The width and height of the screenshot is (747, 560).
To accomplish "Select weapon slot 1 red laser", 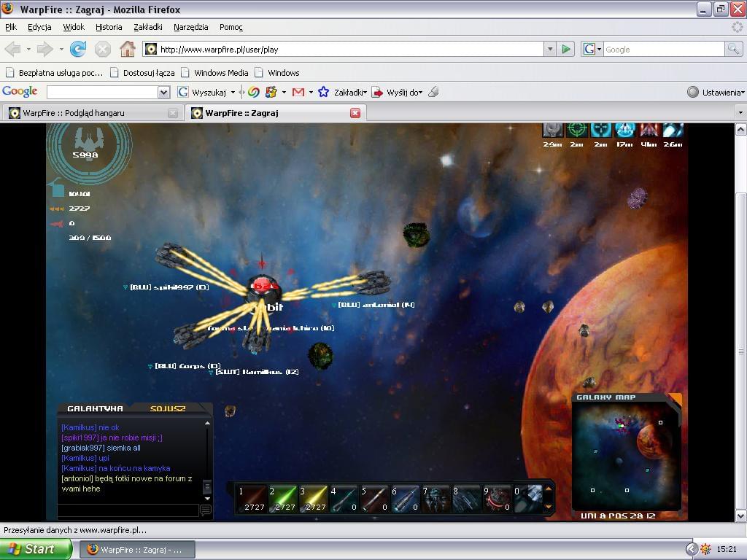I will (252, 499).
